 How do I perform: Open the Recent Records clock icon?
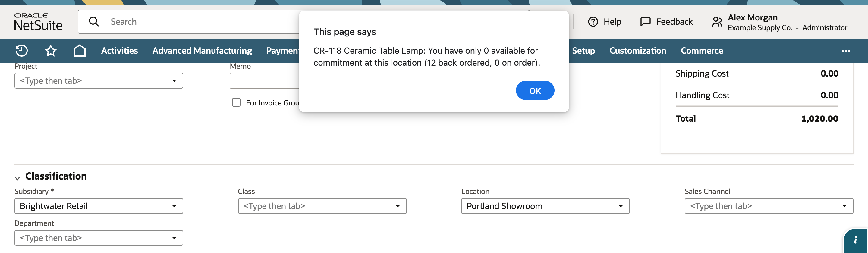pos(22,51)
